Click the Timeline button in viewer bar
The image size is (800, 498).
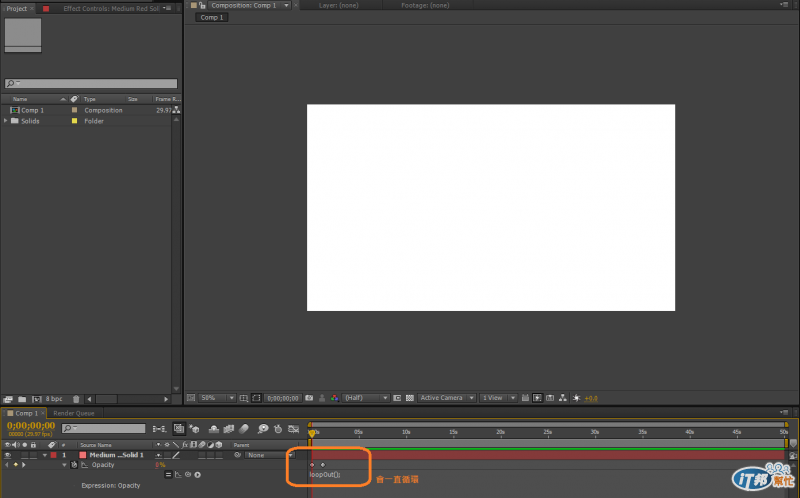550,398
